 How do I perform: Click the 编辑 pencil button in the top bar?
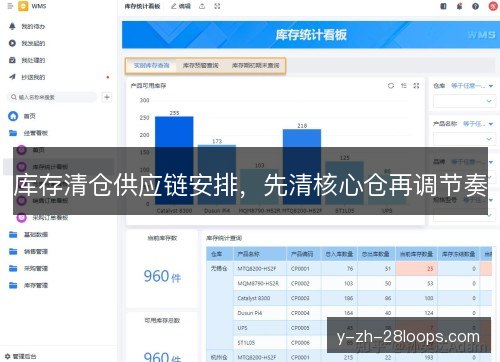(x=181, y=6)
